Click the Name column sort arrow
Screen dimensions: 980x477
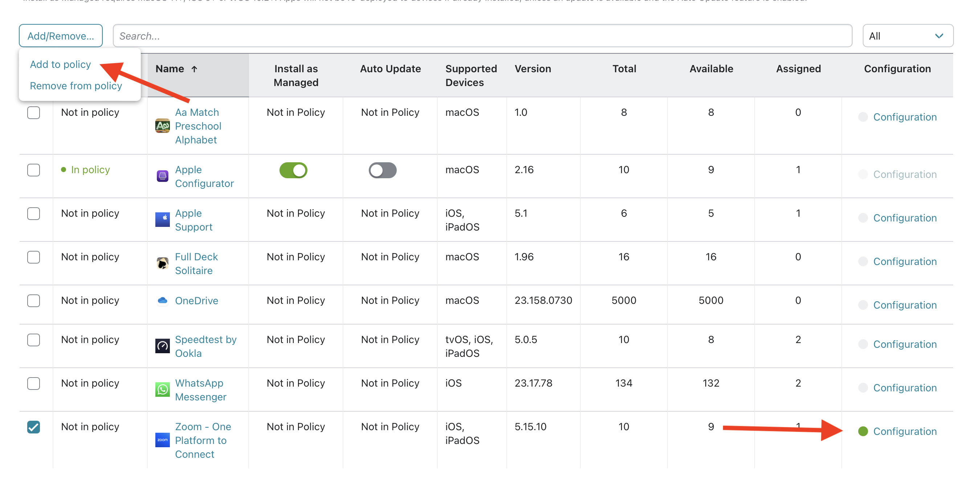pyautogui.click(x=194, y=69)
